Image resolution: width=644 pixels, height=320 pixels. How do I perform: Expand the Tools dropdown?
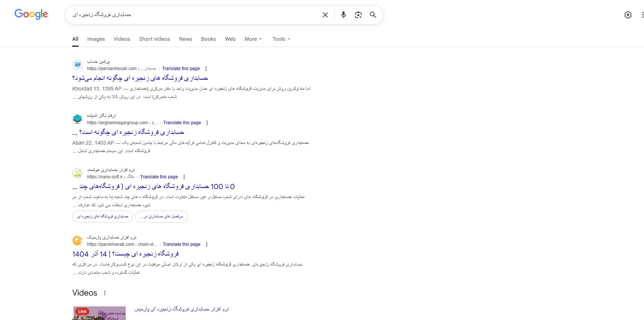click(281, 39)
